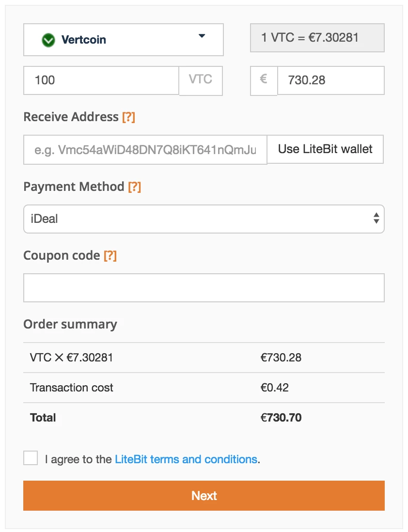Open the Receive Address help icon
The height and width of the screenshot is (532, 408).
[128, 117]
